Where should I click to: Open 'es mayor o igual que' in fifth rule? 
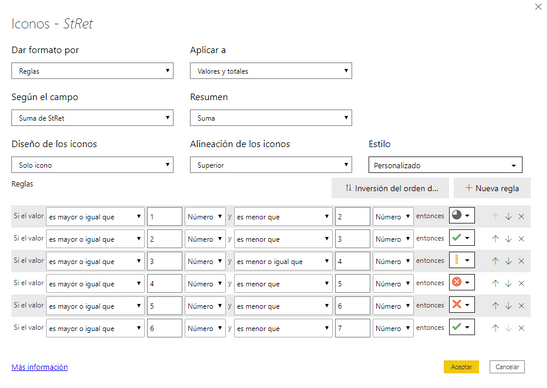click(x=95, y=306)
